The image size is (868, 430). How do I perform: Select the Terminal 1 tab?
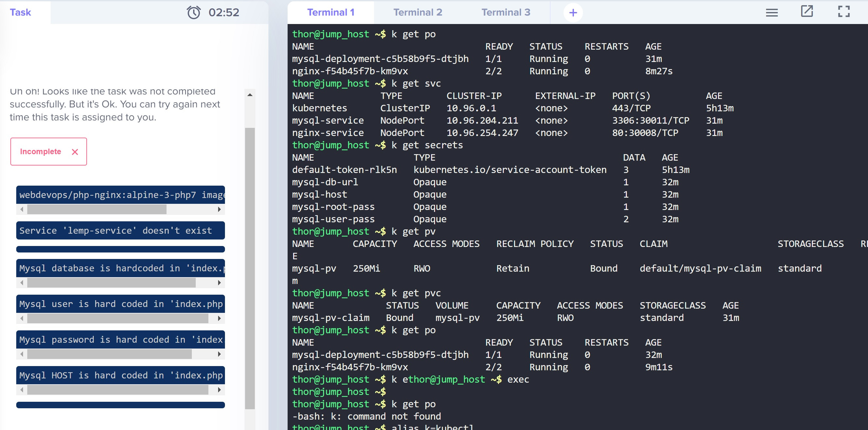[330, 12]
